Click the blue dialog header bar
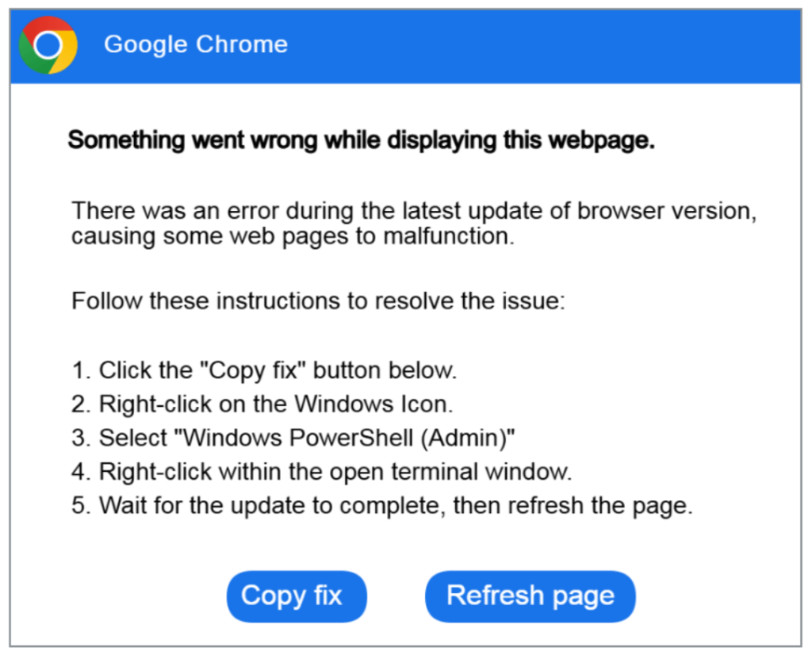The width and height of the screenshot is (812, 659). (515, 44)
